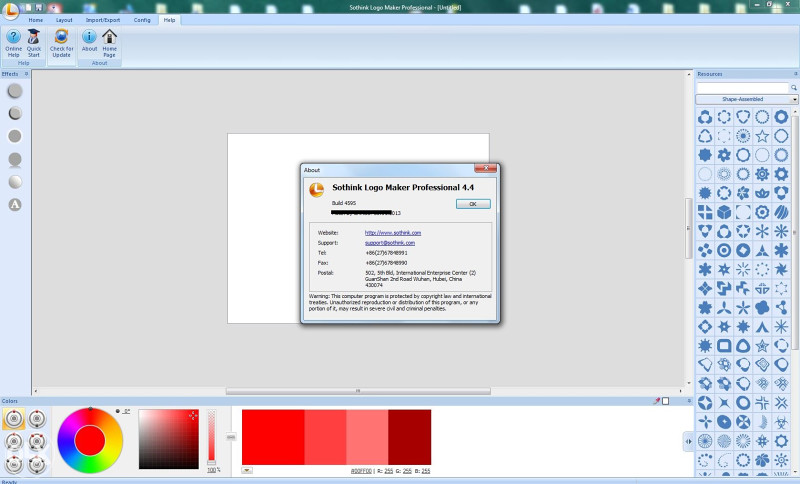Image resolution: width=800 pixels, height=484 pixels.
Task: Select the three-blade propeller shape
Action: [x=723, y=308]
